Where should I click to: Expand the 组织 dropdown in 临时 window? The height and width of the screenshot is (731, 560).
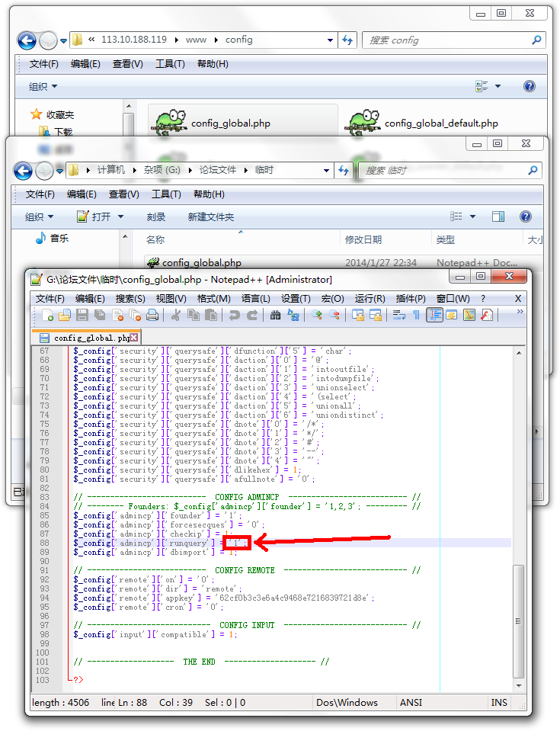click(40, 217)
